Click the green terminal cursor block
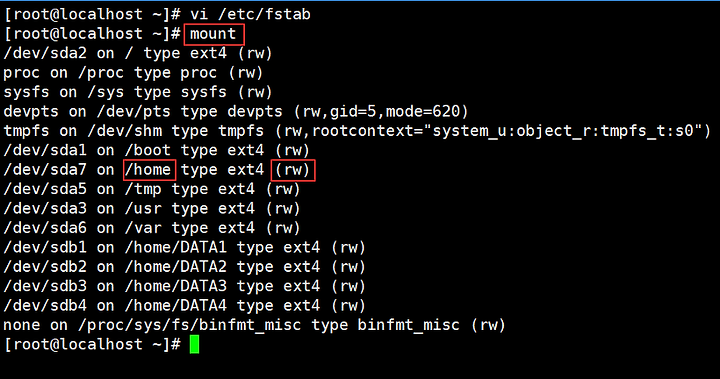 (x=194, y=345)
